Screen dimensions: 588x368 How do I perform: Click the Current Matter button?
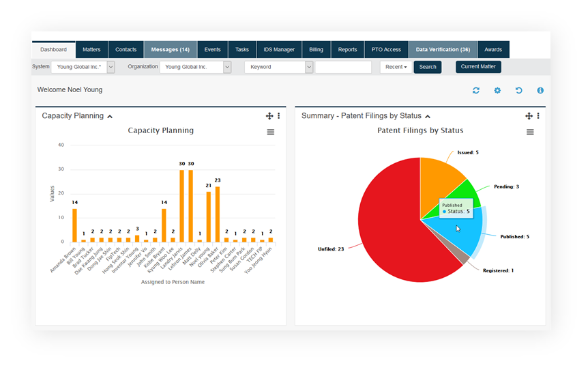(478, 67)
